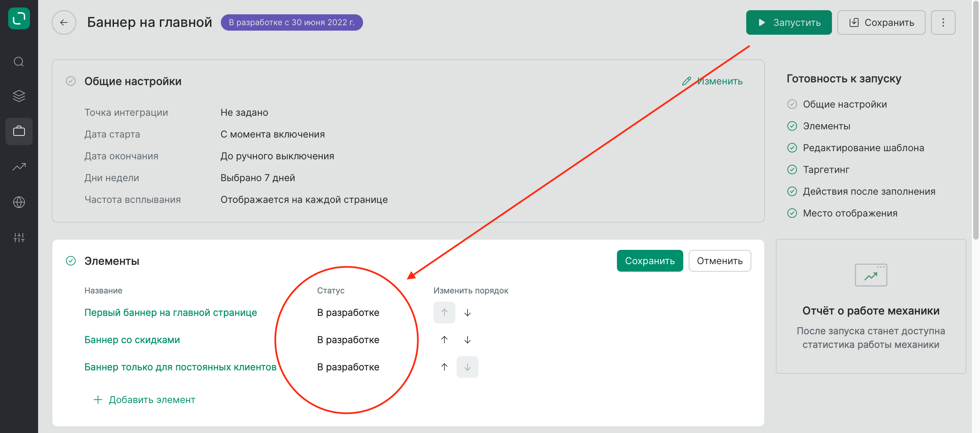
Task: Open the layers section in sidebar
Action: 19,96
